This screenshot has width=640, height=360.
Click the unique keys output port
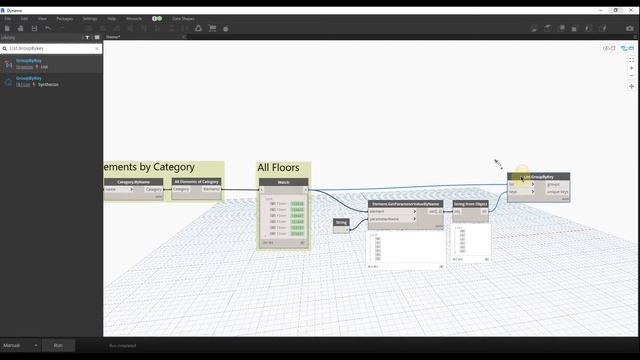tap(558, 192)
